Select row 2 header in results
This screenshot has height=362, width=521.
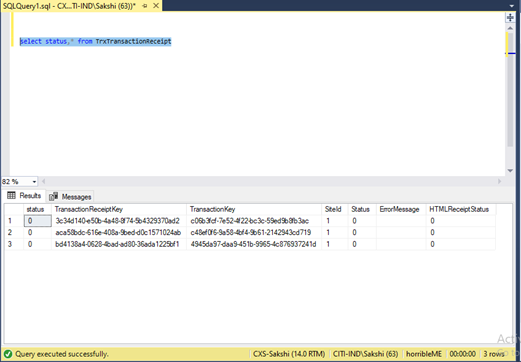(x=14, y=232)
